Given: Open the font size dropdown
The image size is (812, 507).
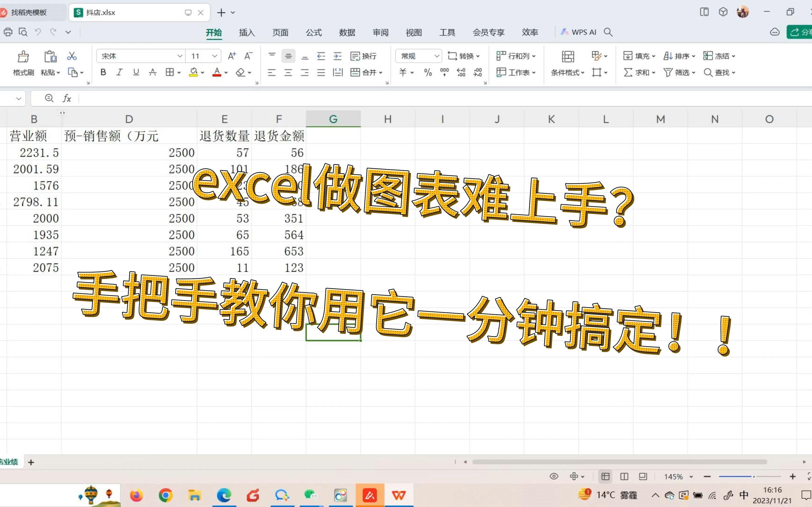Looking at the screenshot, I should click(215, 56).
